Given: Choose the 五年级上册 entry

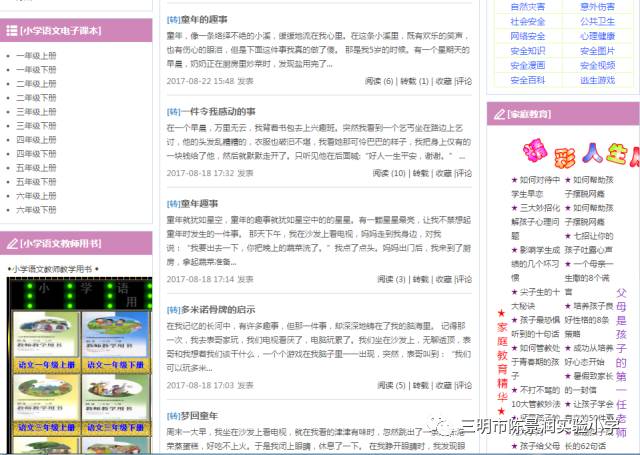Looking at the screenshot, I should pos(36,168).
